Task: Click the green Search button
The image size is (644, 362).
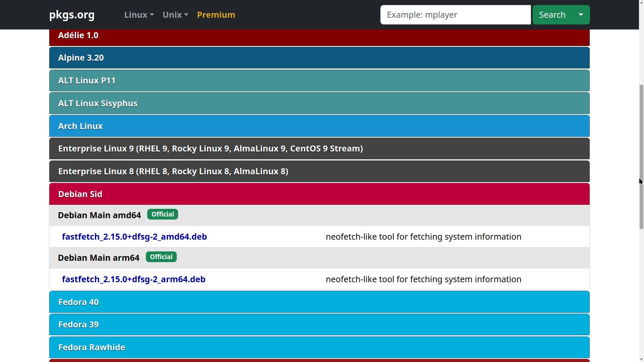Action: pyautogui.click(x=552, y=15)
